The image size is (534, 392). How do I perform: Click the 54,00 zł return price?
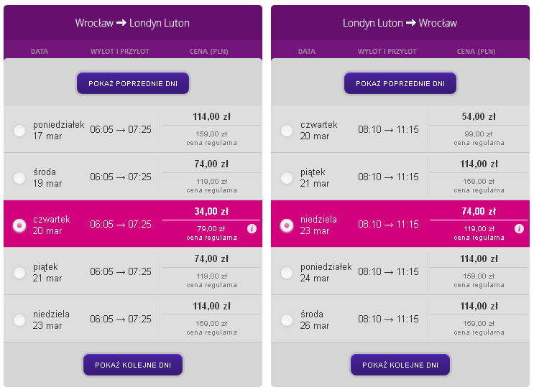[x=479, y=117]
